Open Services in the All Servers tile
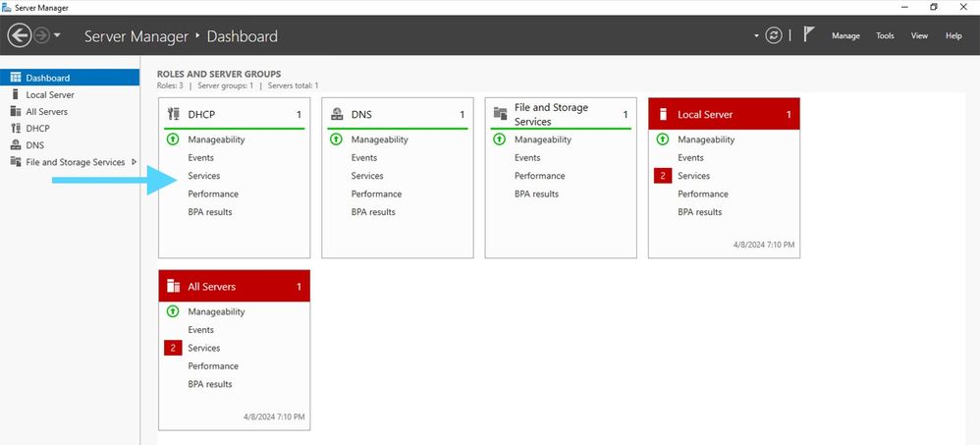The image size is (980, 445). [203, 348]
